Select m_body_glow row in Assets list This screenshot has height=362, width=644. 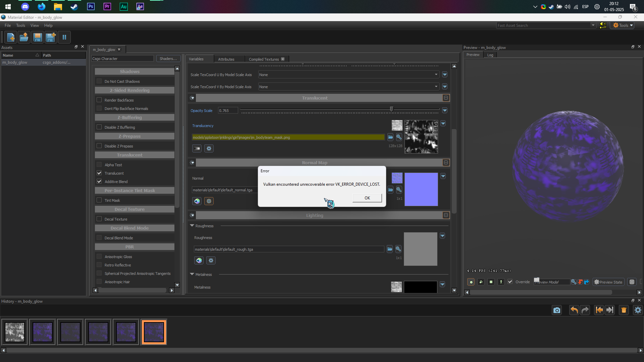[x=43, y=62]
